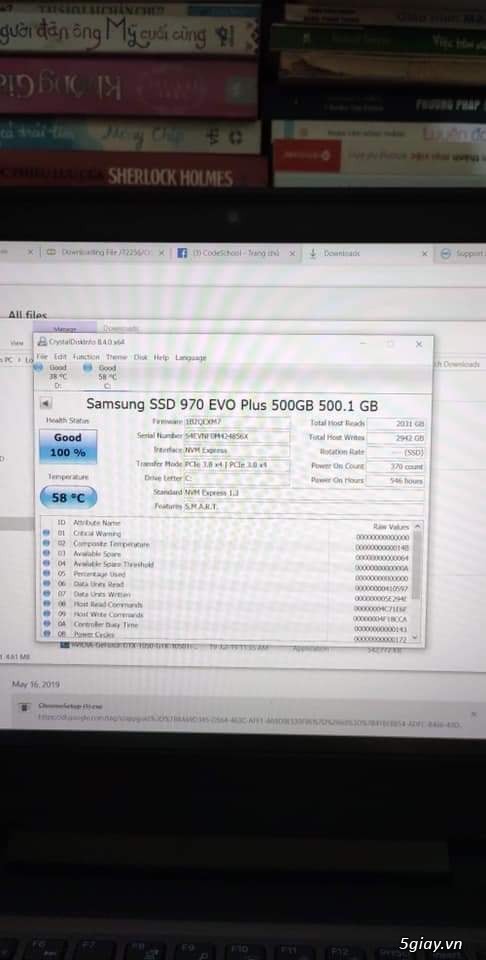Close the Downloading File browser tab
The width and height of the screenshot is (486, 960).
164,252
